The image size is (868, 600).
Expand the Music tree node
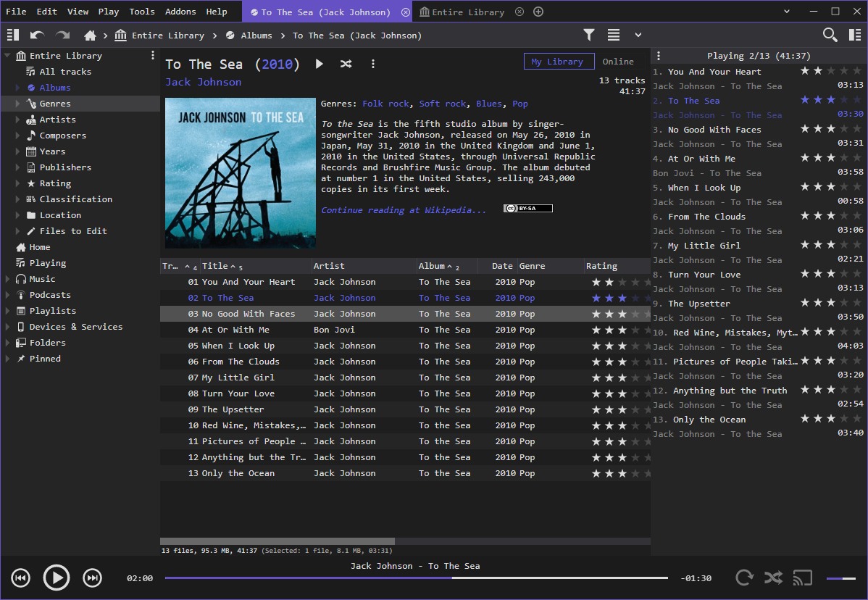click(x=8, y=279)
